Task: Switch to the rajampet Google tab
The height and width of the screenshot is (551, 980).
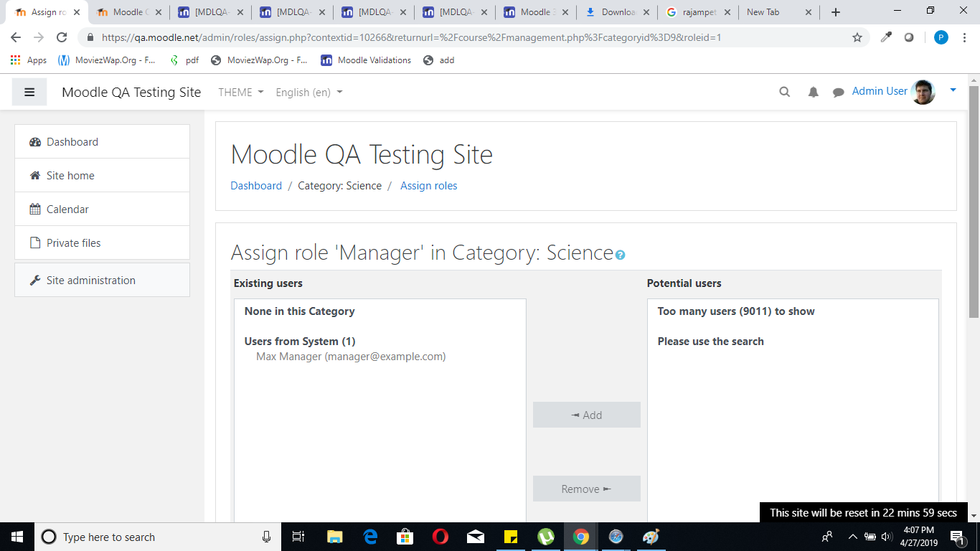Action: [x=699, y=12]
